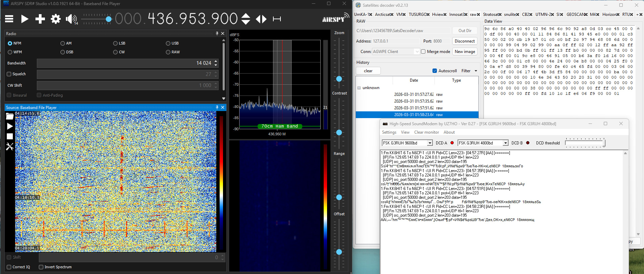This screenshot has height=274, width=644.
Task: Click the plus icon to add a plugin
Action: point(40,19)
